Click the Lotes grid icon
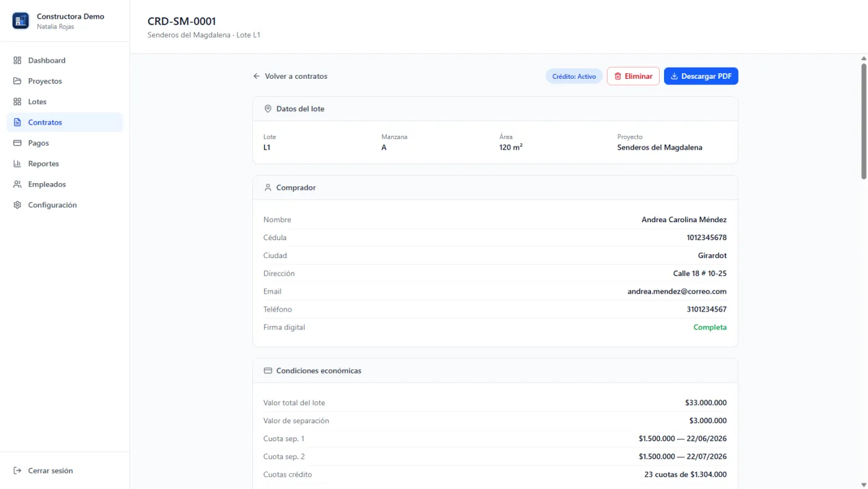The width and height of the screenshot is (868, 489). [x=17, y=102]
